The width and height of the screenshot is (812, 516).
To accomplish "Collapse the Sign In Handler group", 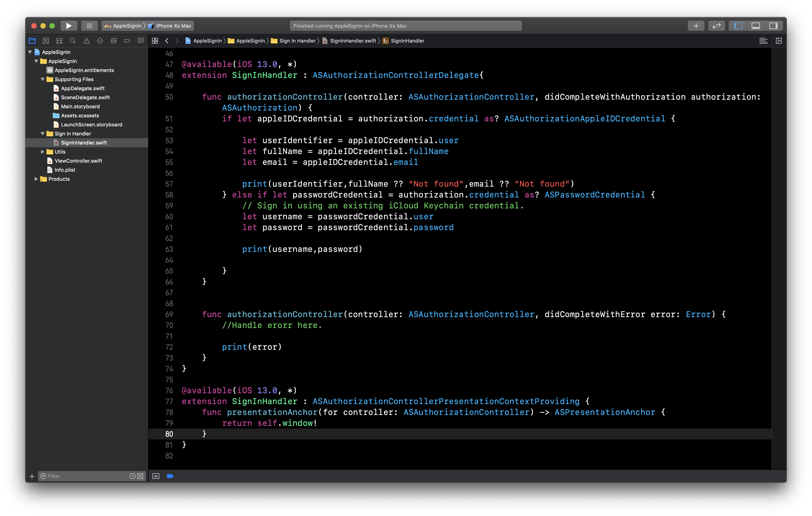I will tap(43, 133).
